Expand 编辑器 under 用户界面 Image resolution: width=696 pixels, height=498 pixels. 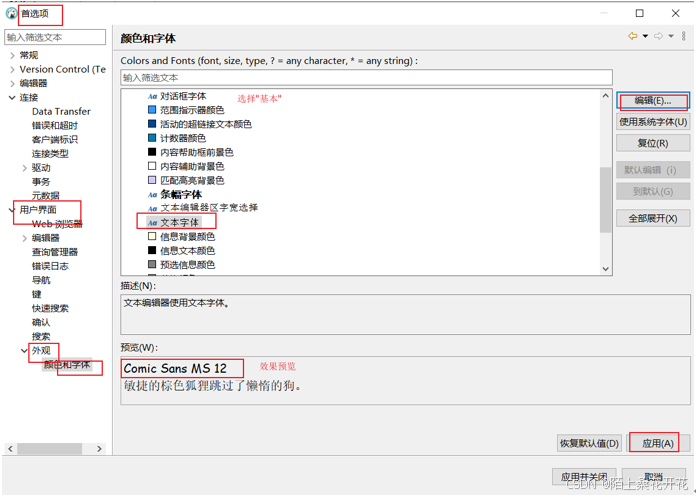point(25,238)
